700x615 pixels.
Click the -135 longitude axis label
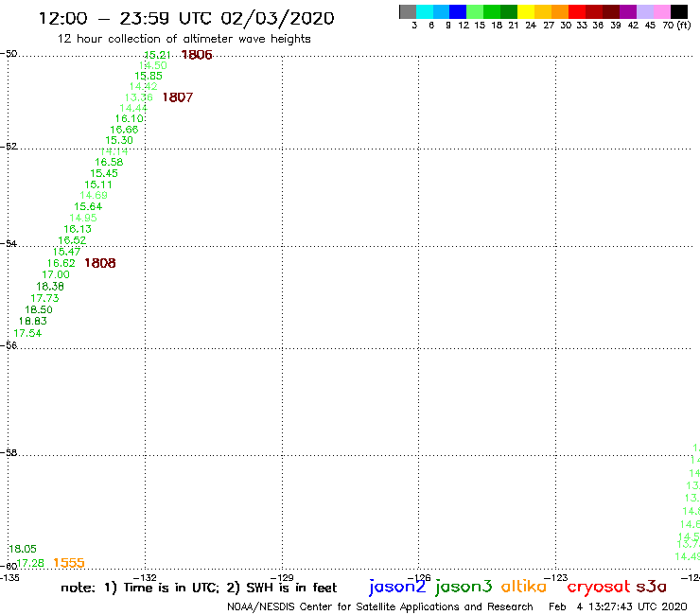click(x=9, y=577)
